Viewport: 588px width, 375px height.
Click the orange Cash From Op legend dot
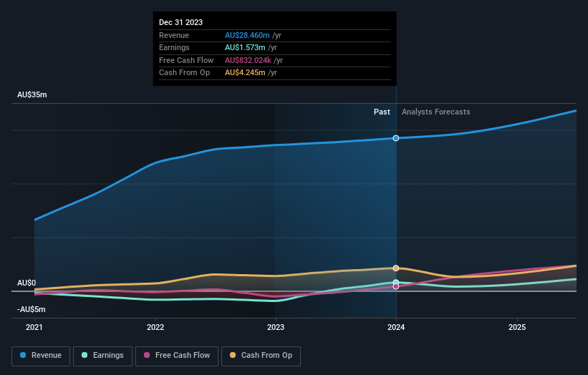[x=233, y=355]
